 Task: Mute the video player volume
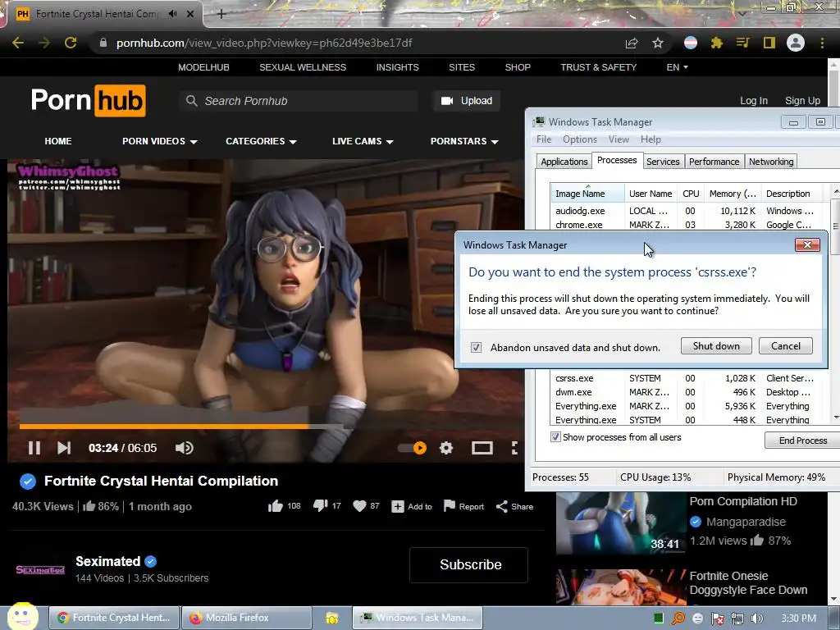(185, 448)
